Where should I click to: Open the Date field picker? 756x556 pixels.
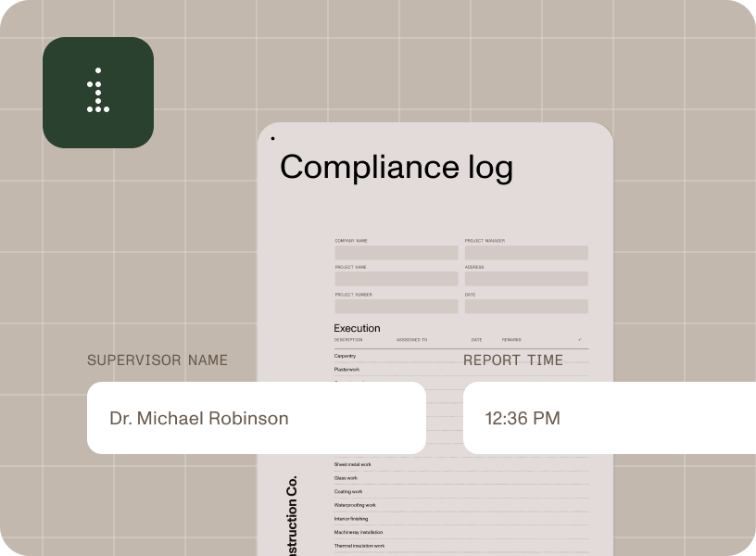click(526, 305)
